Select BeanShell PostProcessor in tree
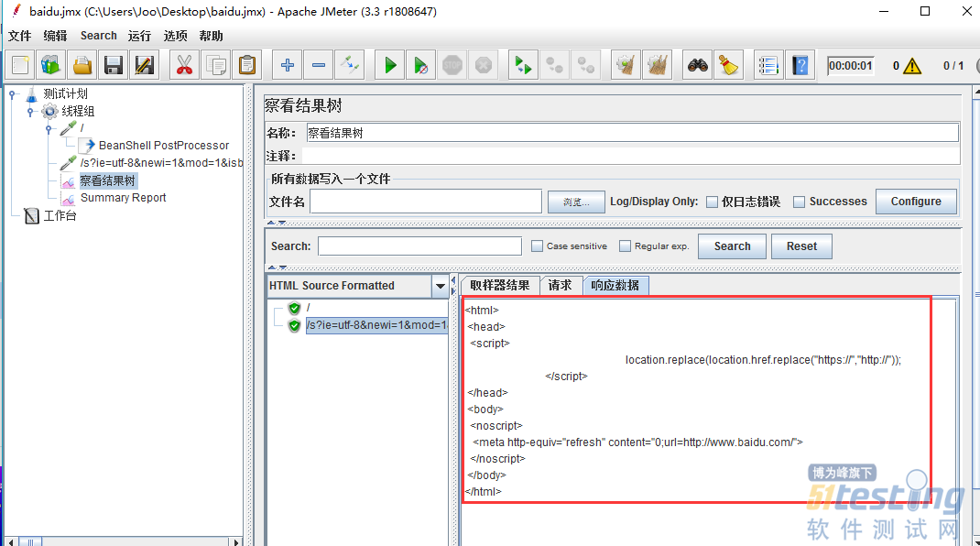Viewport: 980px width, 546px height. click(164, 145)
